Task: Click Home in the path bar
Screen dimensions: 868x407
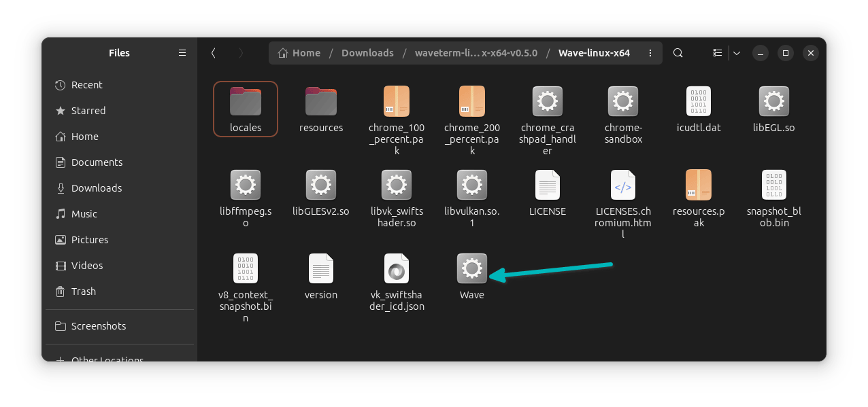Action: pyautogui.click(x=299, y=53)
